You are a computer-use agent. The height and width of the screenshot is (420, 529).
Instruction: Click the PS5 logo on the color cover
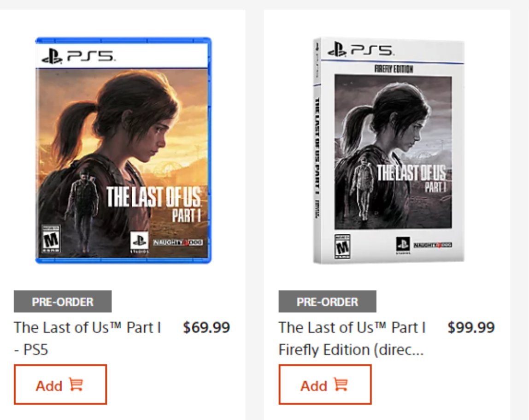pyautogui.click(x=77, y=56)
